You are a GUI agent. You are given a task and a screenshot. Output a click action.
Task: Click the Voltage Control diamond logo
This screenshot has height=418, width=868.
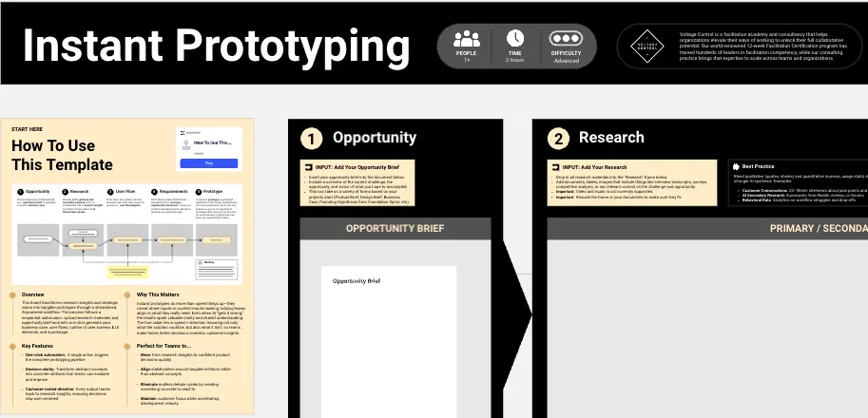click(x=648, y=46)
